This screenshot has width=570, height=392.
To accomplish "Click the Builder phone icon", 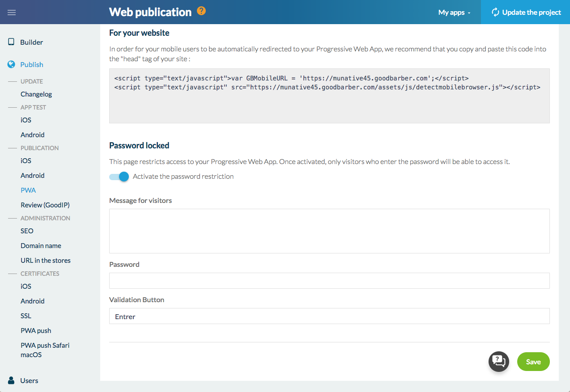I will click(12, 42).
